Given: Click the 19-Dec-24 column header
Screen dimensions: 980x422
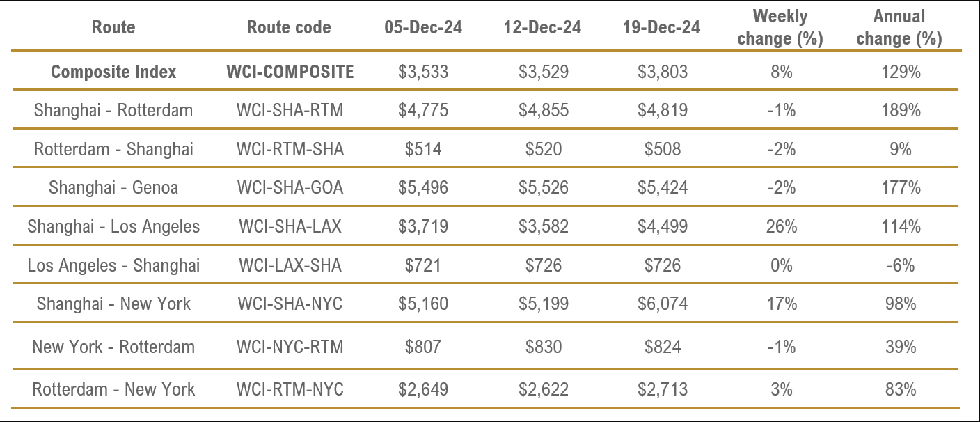Looking at the screenshot, I should point(663,28).
